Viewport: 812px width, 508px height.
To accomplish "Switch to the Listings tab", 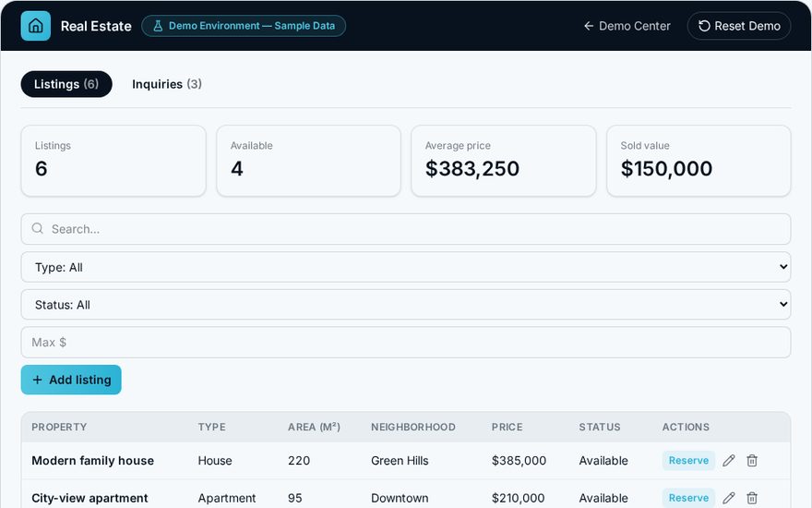I will point(66,84).
